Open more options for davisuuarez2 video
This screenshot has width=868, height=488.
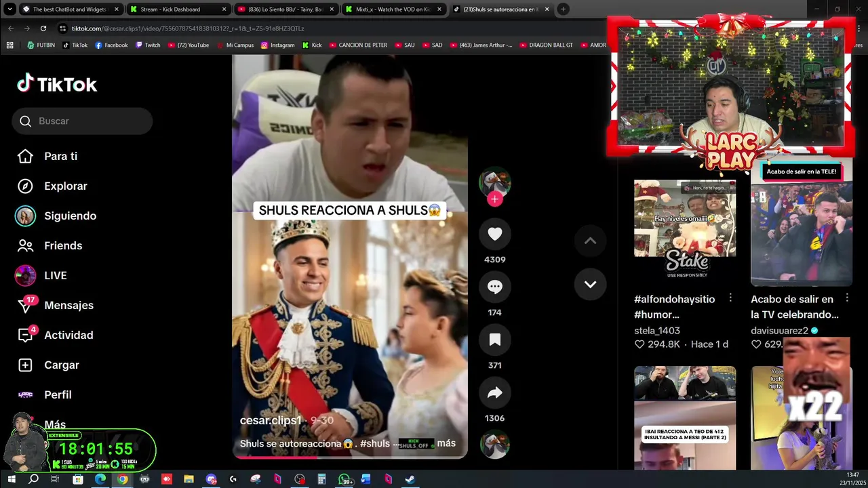coord(847,298)
